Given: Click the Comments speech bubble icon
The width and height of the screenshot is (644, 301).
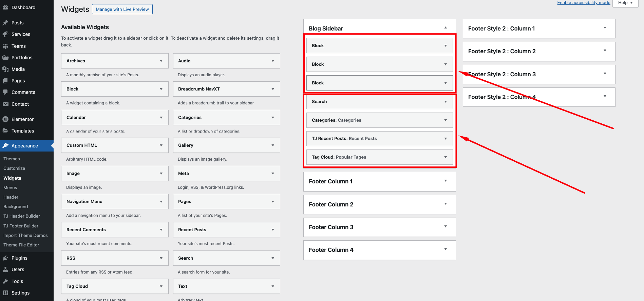Looking at the screenshot, I should (x=5, y=92).
